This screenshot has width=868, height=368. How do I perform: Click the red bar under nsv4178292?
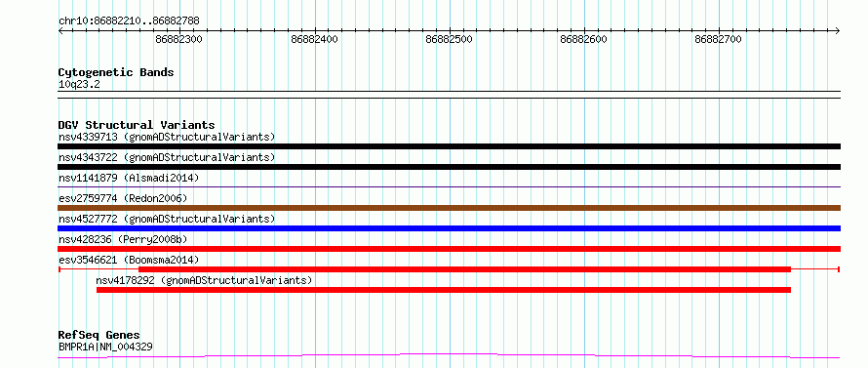(x=444, y=290)
